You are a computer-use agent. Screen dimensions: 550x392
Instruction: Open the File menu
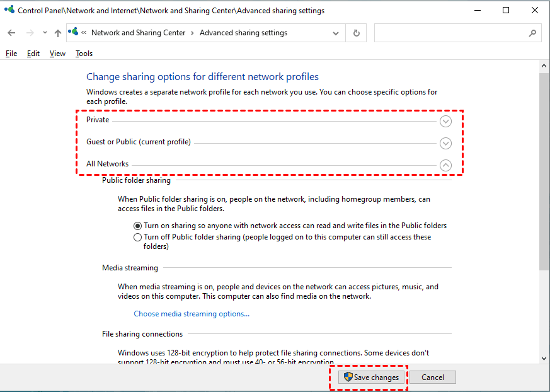click(11, 54)
